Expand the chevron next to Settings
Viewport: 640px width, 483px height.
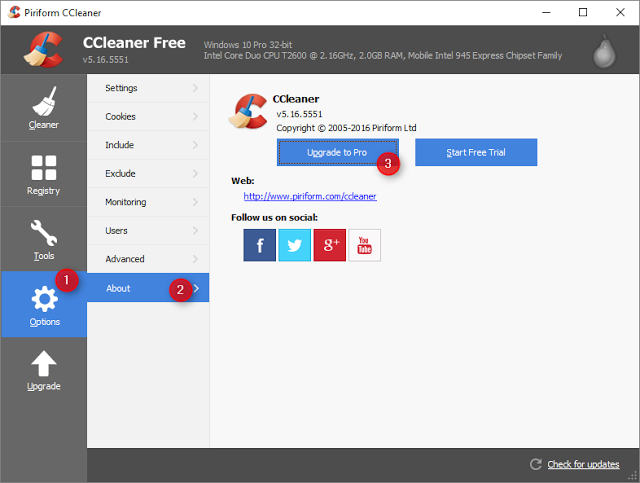coord(196,88)
